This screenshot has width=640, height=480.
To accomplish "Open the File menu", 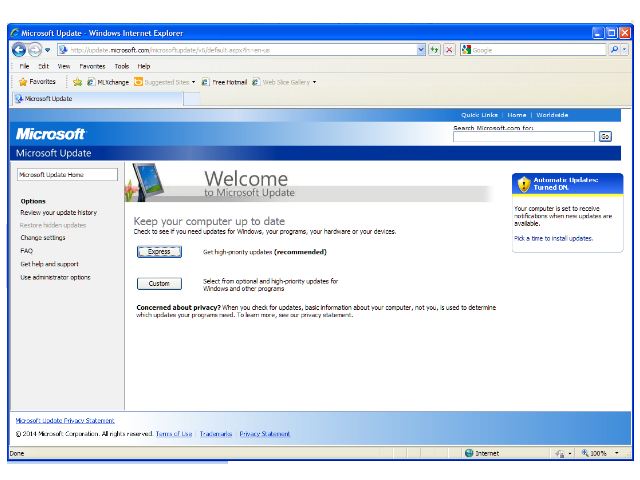I will (24, 66).
